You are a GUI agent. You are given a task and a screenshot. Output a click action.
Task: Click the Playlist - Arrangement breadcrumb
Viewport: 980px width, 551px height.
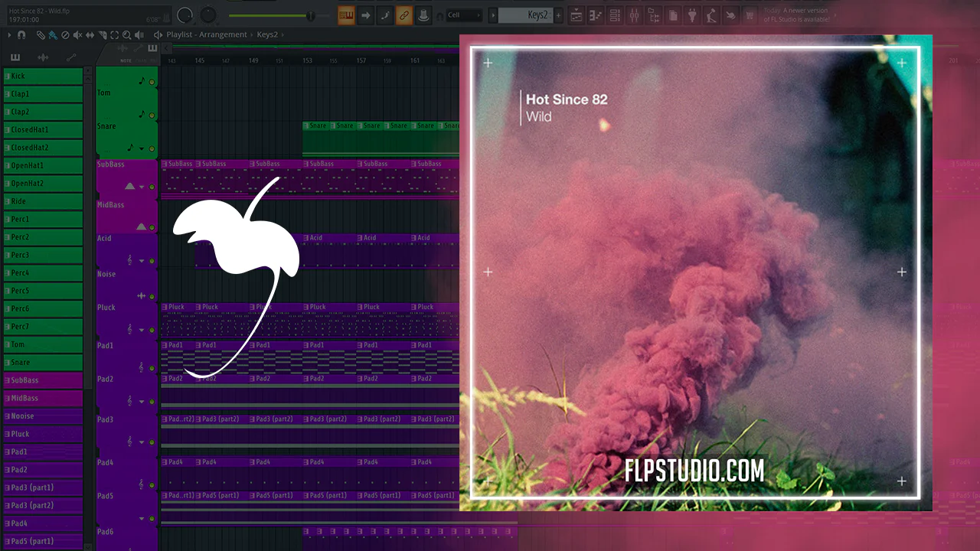[206, 34]
